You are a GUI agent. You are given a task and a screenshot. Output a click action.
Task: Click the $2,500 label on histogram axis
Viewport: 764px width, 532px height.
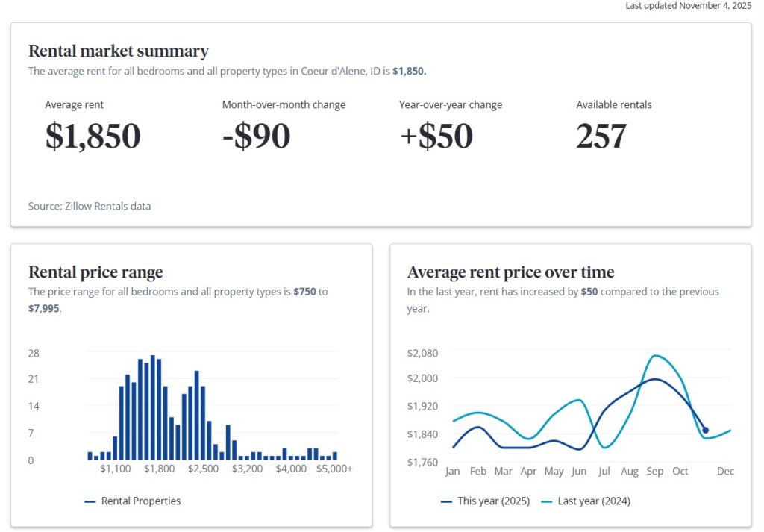click(203, 469)
